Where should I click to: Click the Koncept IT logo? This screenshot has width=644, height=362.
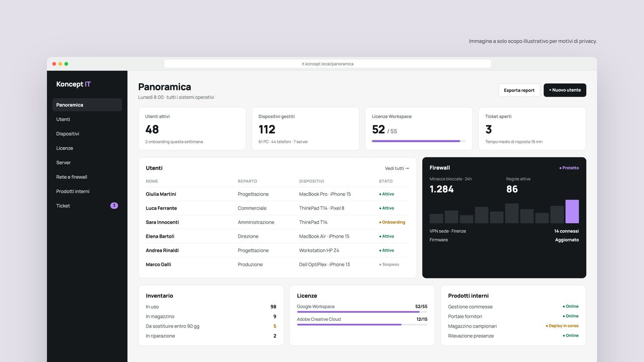(73, 84)
